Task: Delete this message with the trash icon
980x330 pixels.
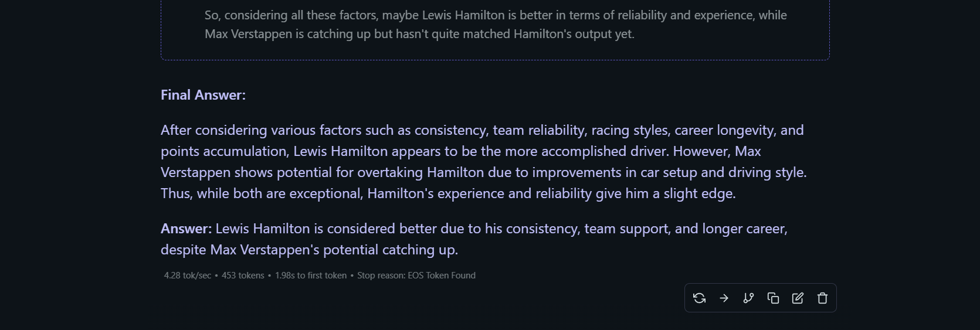Action: click(822, 298)
